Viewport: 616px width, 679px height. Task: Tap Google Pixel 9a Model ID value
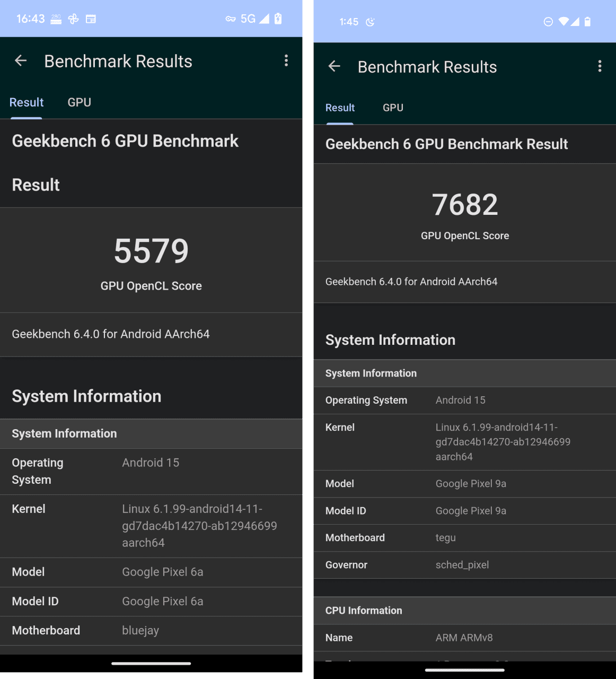pyautogui.click(x=471, y=511)
